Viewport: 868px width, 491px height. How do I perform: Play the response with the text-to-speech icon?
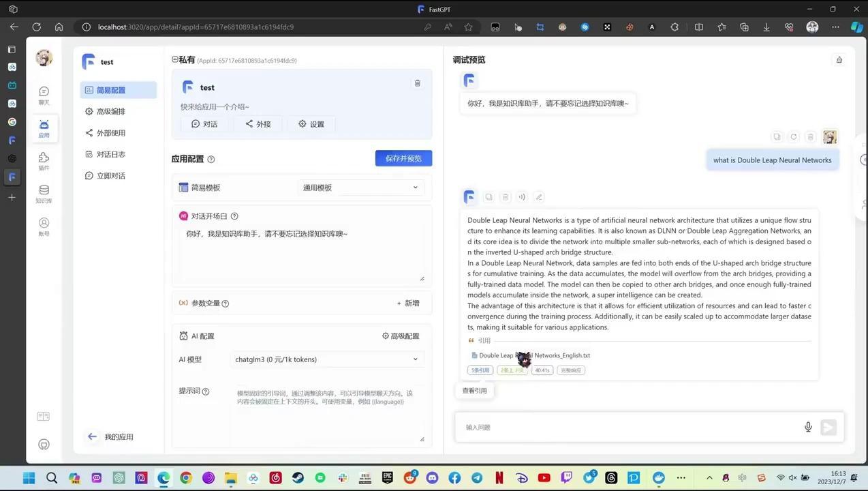pyautogui.click(x=522, y=197)
